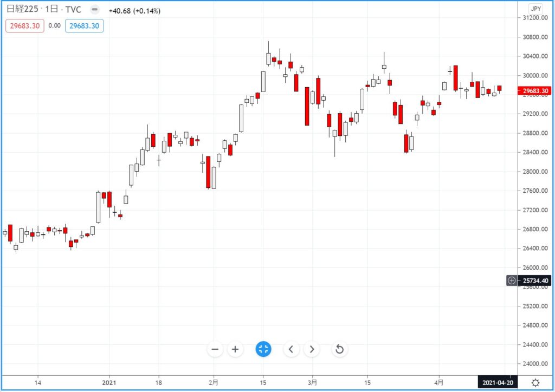Viewport: 555px width, 392px height.
Task: Click the red current price tag on price axis
Action: pos(534,91)
